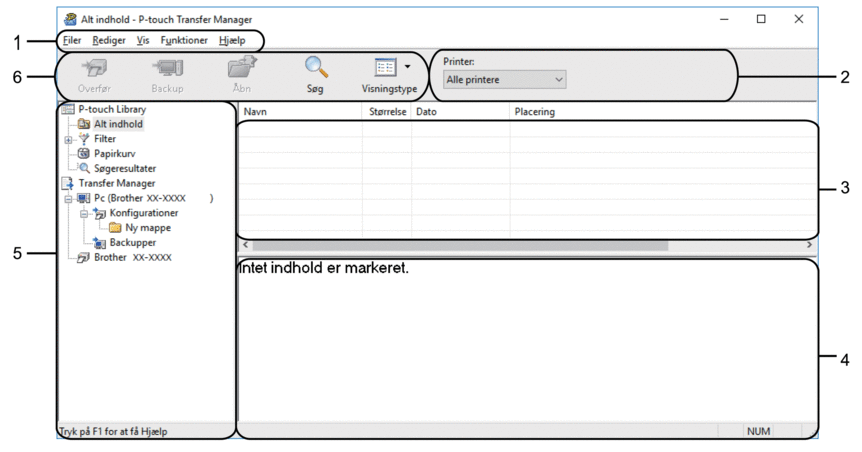Screen dimensions: 862x452
Task: Open the Rediger menu
Action: [x=109, y=40]
